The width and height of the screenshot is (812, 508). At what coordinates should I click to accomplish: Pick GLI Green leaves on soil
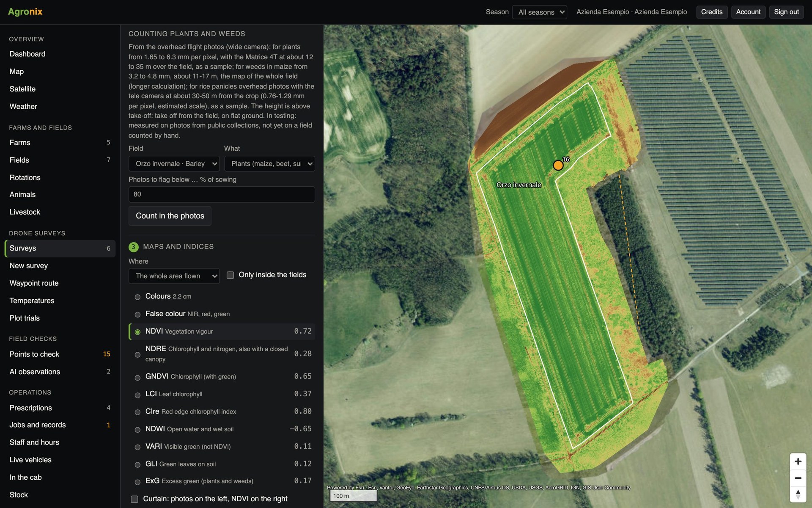point(222,464)
